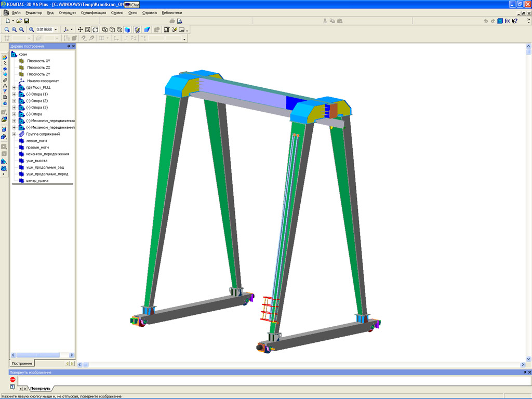The height and width of the screenshot is (399, 532).
Task: Select the Pan (move view) tool
Action: [x=81, y=30]
